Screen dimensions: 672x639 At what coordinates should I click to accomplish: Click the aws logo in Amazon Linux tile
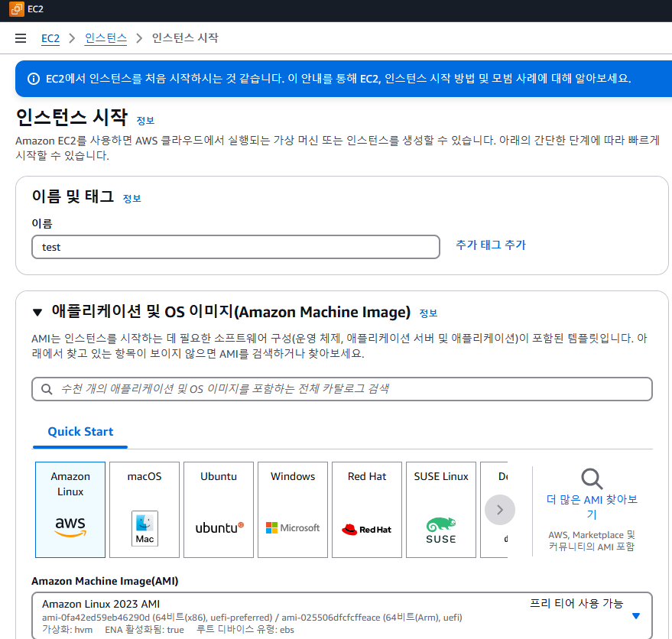[70, 527]
